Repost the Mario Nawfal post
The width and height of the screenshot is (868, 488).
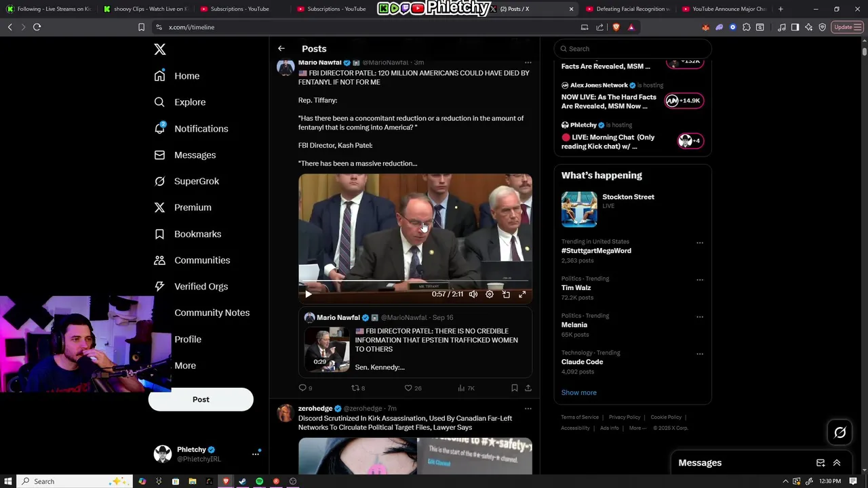[357, 388]
